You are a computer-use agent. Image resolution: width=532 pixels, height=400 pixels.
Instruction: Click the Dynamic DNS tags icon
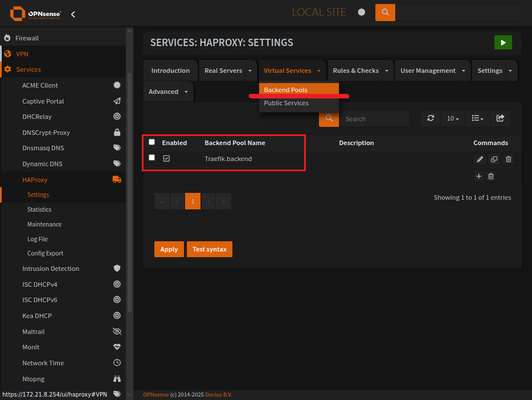(117, 163)
